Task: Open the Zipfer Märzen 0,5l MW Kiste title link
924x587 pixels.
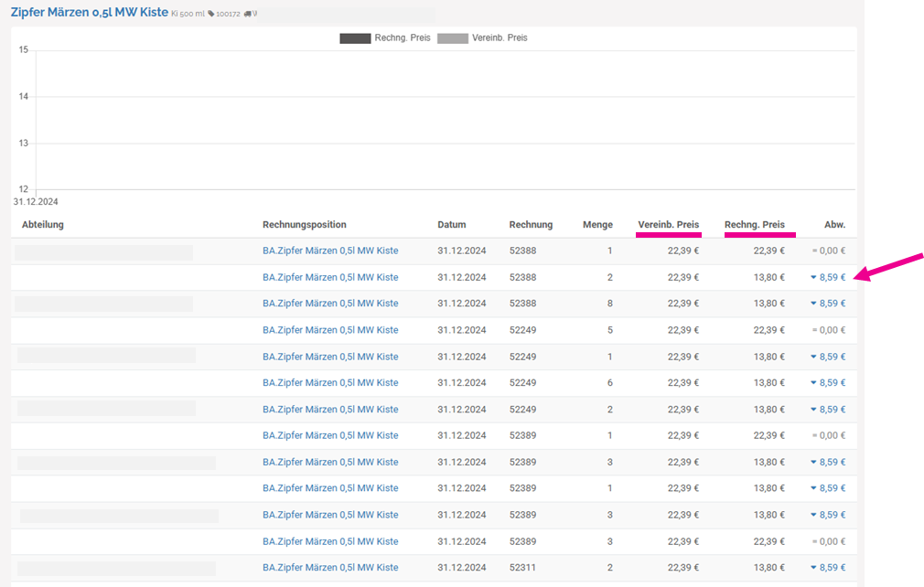Action: (x=90, y=13)
